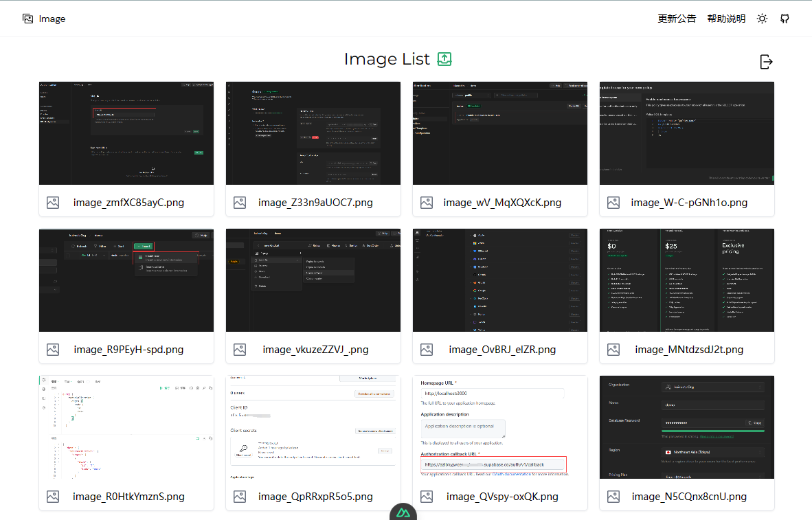This screenshot has height=520, width=812.
Task: Click the logout arrow icon at top right
Action: [766, 62]
